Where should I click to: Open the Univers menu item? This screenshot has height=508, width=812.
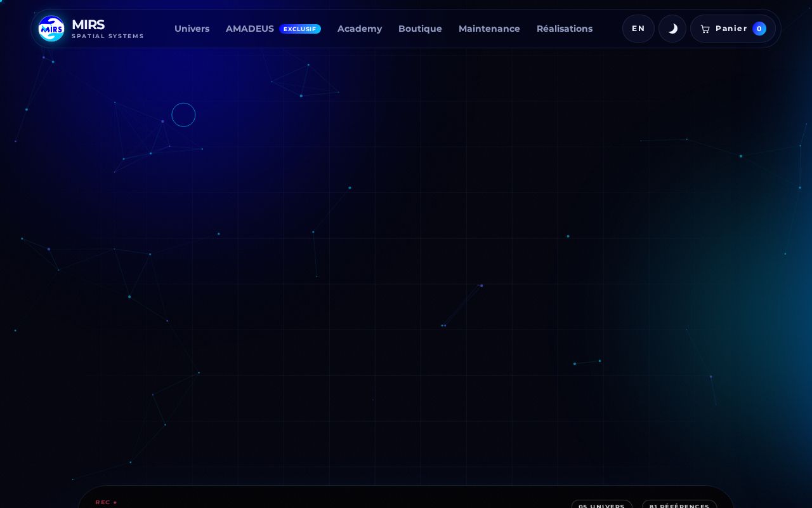(x=192, y=29)
